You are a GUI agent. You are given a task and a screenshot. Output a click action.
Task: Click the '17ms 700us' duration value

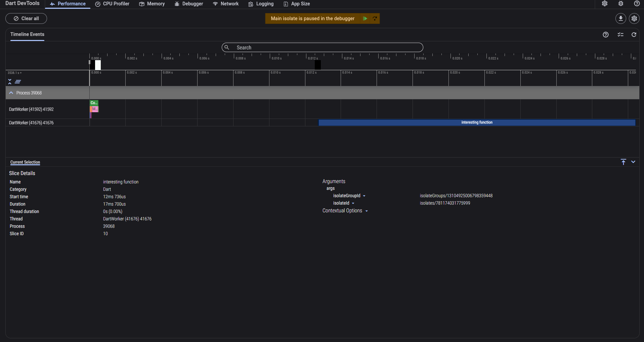[x=114, y=204]
